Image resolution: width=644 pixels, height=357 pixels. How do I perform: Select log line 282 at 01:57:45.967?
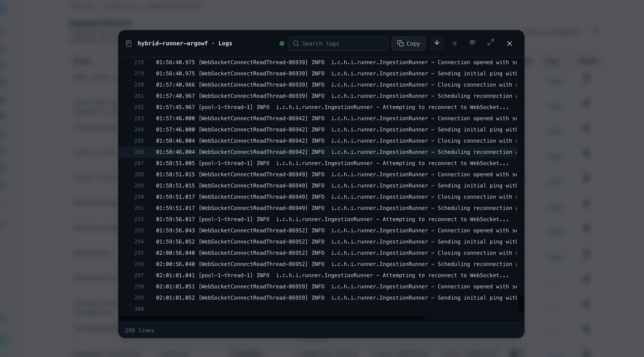(318, 107)
